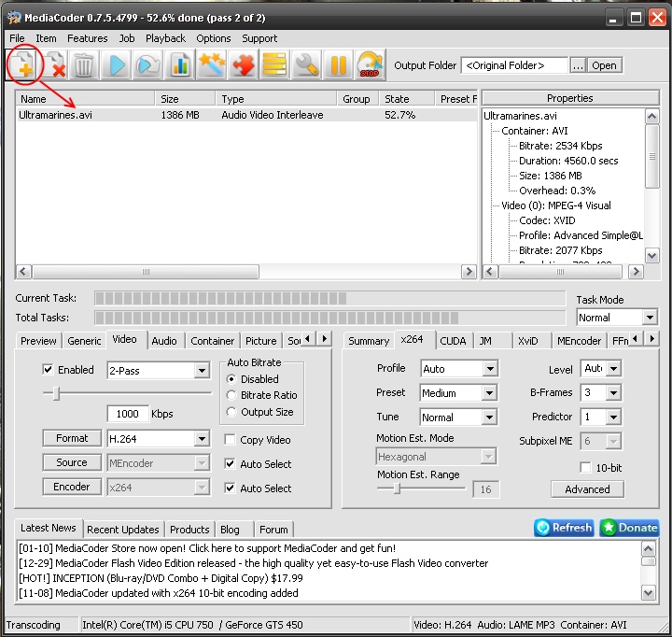Click the red puzzle piece extensions icon
The height and width of the screenshot is (637, 672).
[x=243, y=65]
